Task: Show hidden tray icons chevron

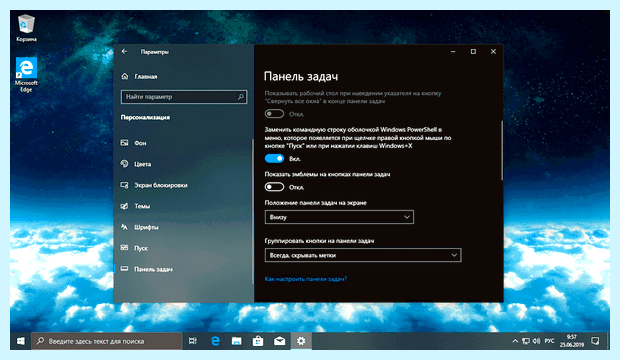Action: 515,341
